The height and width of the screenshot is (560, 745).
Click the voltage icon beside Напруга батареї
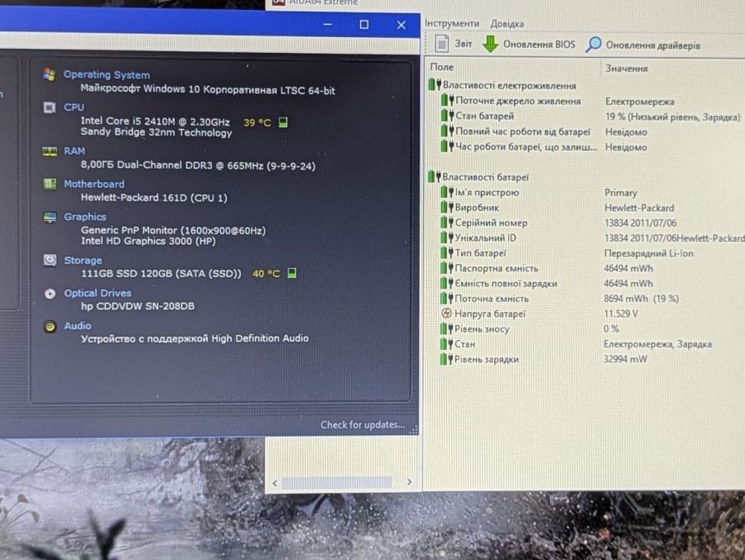point(446,313)
